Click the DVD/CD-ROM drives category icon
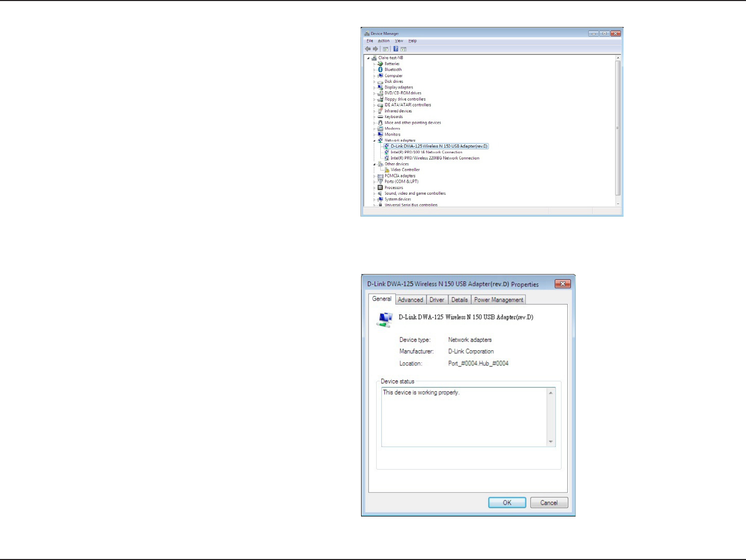Screen dimensions: 746x560 point(380,93)
